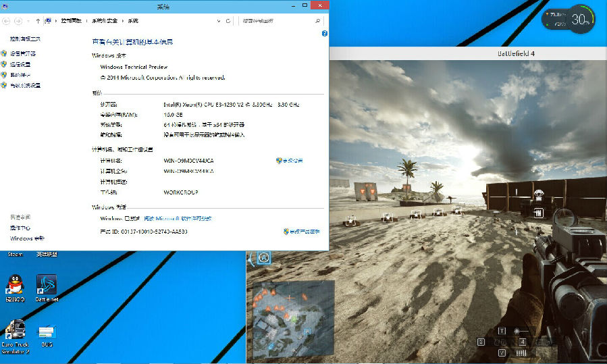Select the 控制面板 breadcrumb
607x364 pixels.
click(x=71, y=21)
